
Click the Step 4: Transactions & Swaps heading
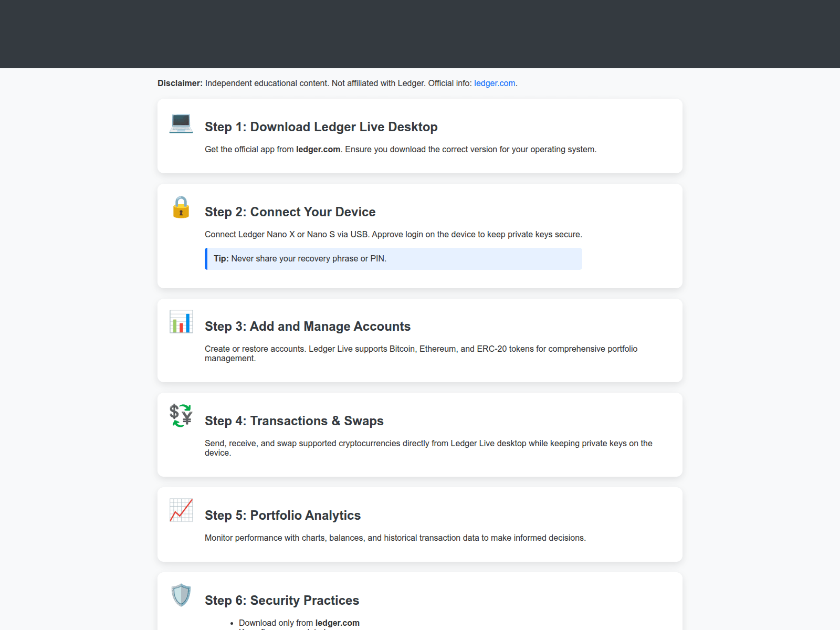tap(294, 421)
